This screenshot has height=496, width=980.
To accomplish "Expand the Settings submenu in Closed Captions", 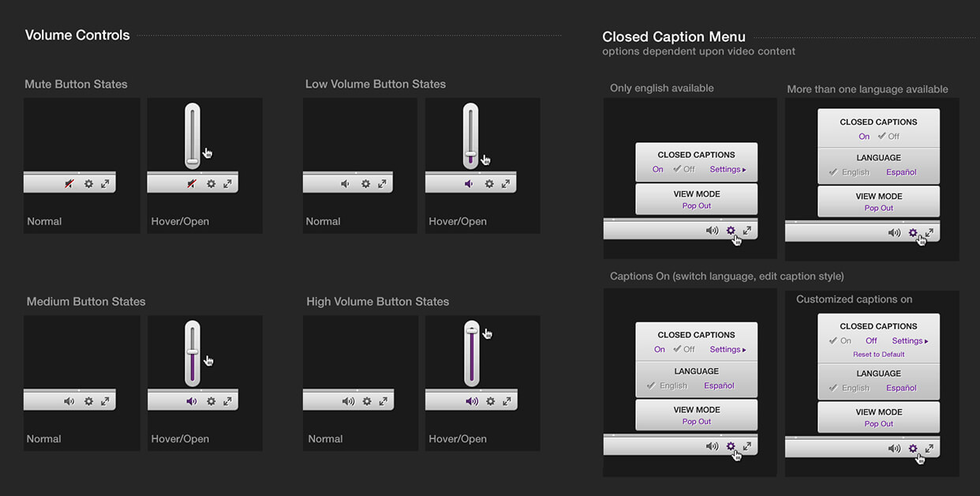I will point(727,168).
